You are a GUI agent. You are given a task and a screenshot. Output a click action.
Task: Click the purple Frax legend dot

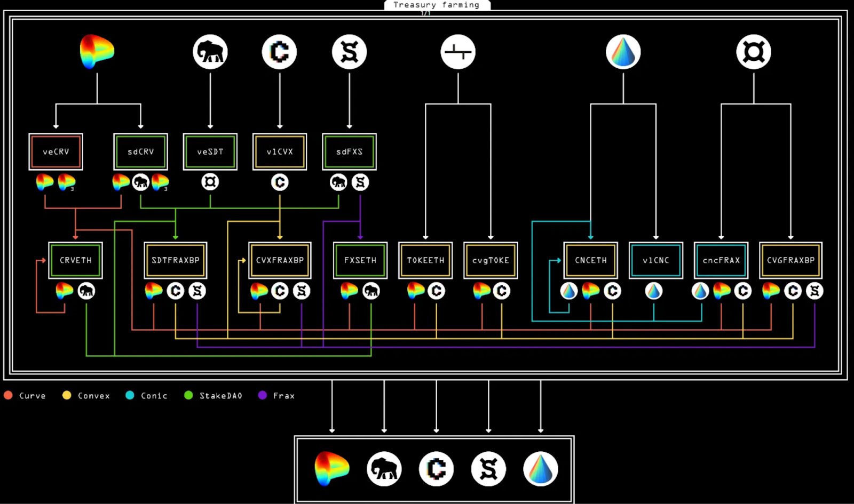click(262, 395)
